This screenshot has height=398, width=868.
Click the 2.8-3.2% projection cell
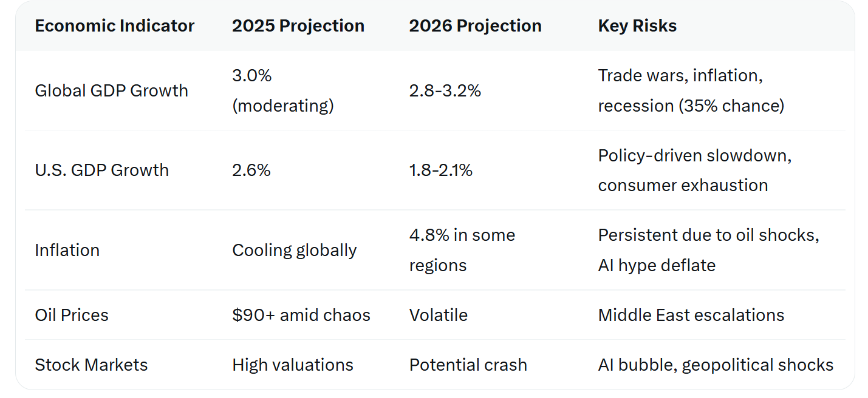445,91
